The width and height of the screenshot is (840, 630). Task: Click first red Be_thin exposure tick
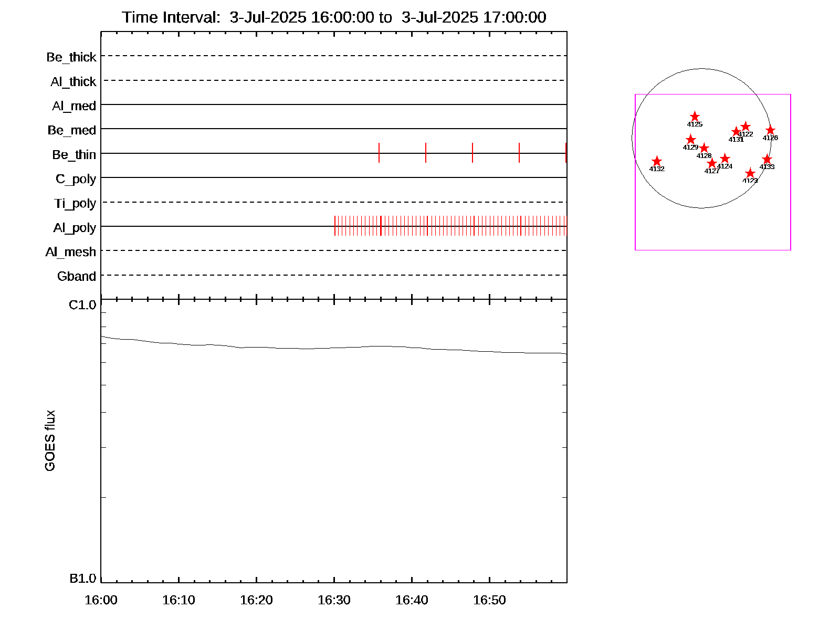tap(379, 153)
